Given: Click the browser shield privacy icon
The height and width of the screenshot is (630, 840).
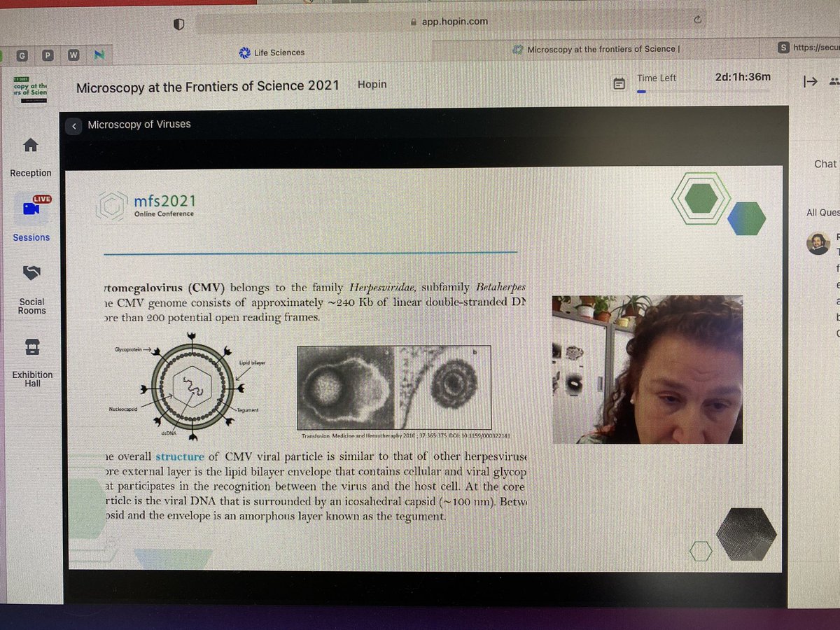Looking at the screenshot, I should point(178,24).
